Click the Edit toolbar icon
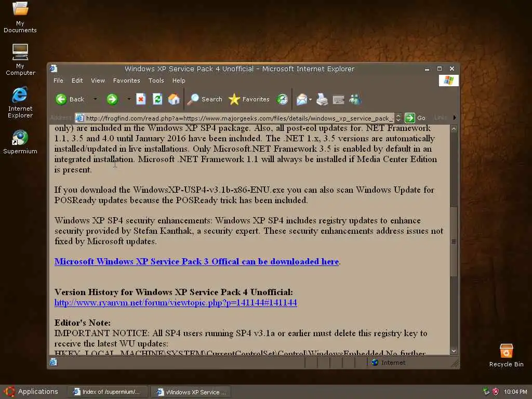532x399 pixels. pyautogui.click(x=338, y=99)
